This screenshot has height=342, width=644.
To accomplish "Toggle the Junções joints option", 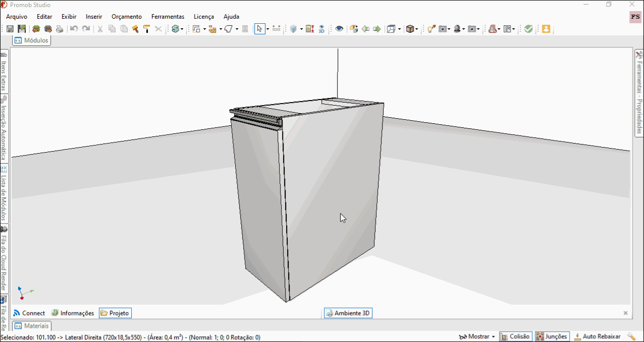I will pyautogui.click(x=552, y=336).
